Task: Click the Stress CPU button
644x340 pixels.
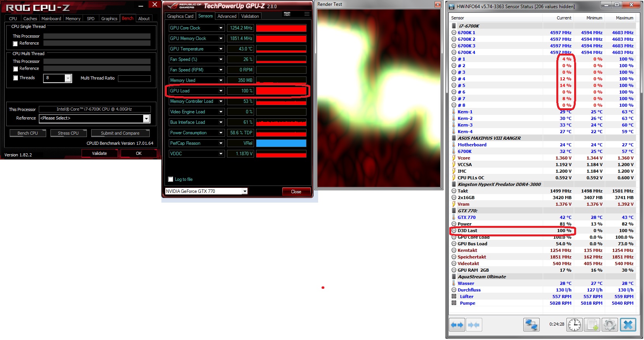Action: coord(68,133)
